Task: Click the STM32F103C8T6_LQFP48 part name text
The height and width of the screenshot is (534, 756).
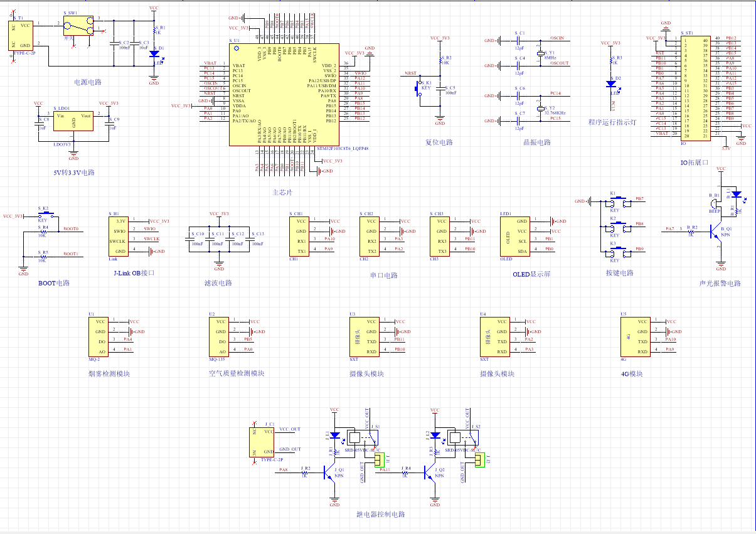Action: [x=343, y=149]
